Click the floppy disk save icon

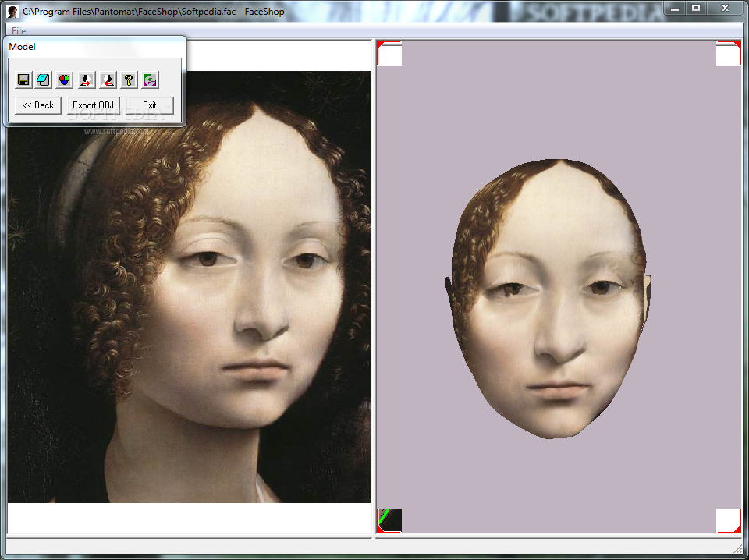point(23,80)
